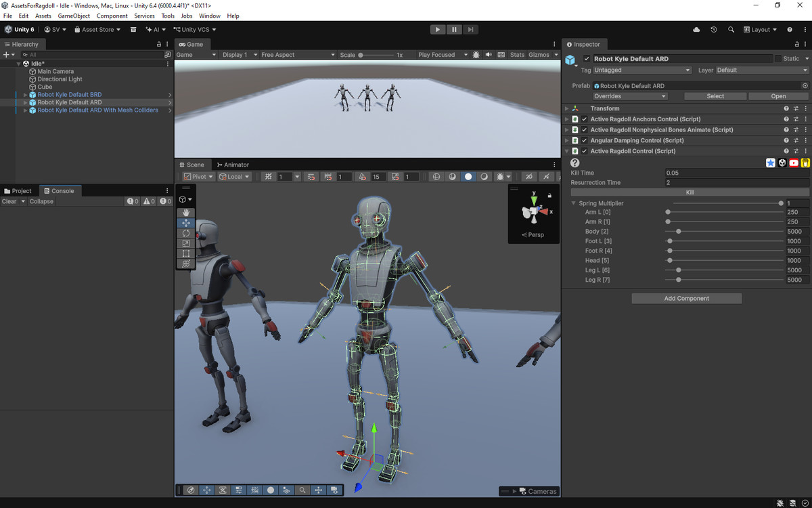Switch to the Project tab
The height and width of the screenshot is (508, 812).
click(18, 191)
